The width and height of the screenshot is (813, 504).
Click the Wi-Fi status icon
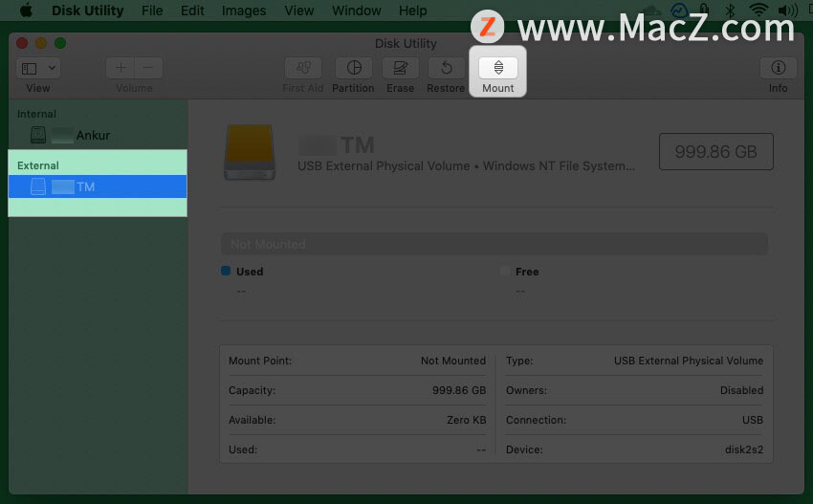[x=758, y=10]
